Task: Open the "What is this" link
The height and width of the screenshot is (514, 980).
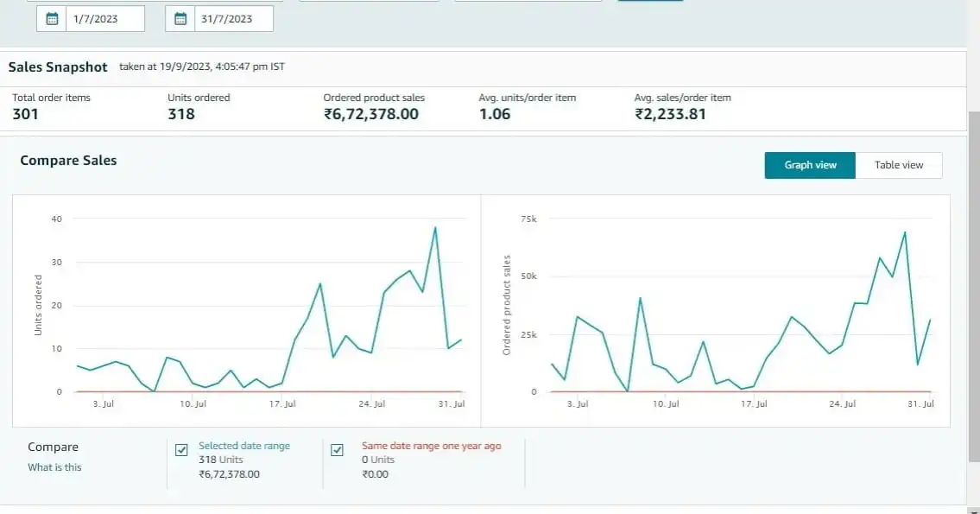Action: [x=54, y=467]
